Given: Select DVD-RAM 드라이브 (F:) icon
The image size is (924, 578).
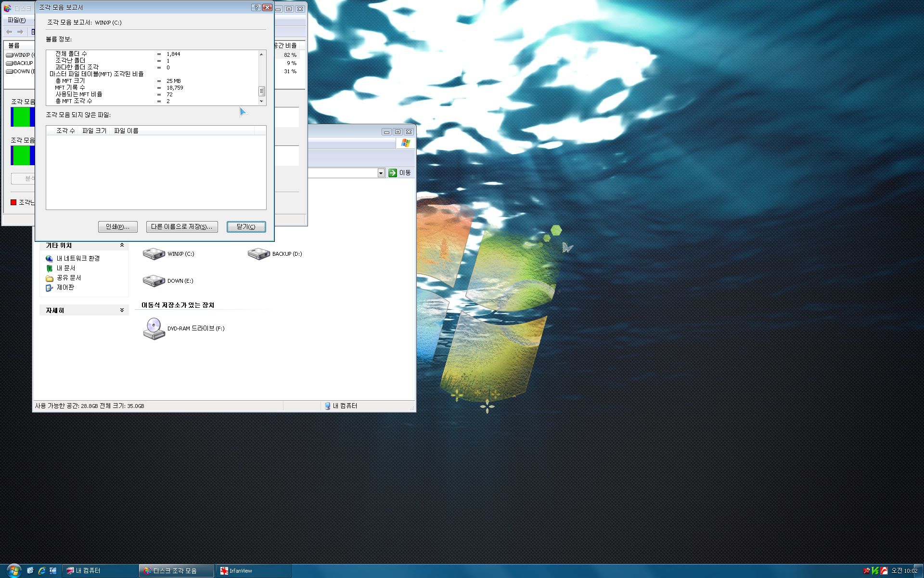Looking at the screenshot, I should coord(154,328).
